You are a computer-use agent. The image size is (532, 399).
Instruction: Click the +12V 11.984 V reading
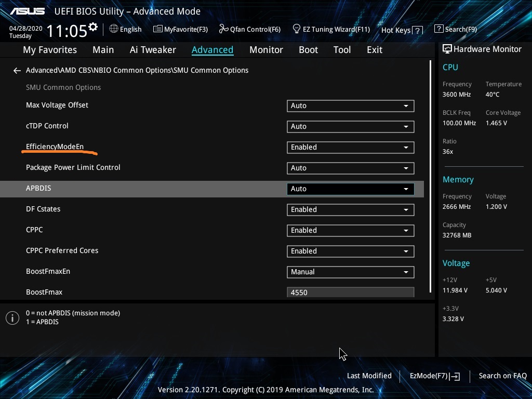click(455, 290)
